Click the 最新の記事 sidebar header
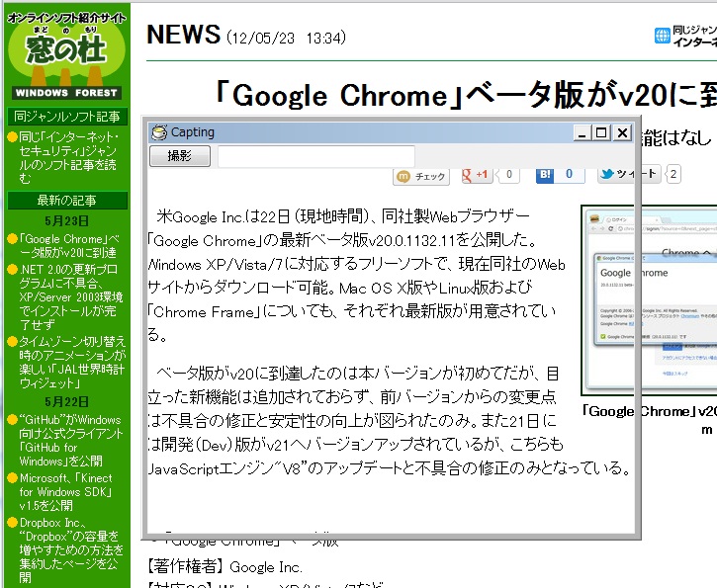Screen dimensions: 717x588 [67, 201]
